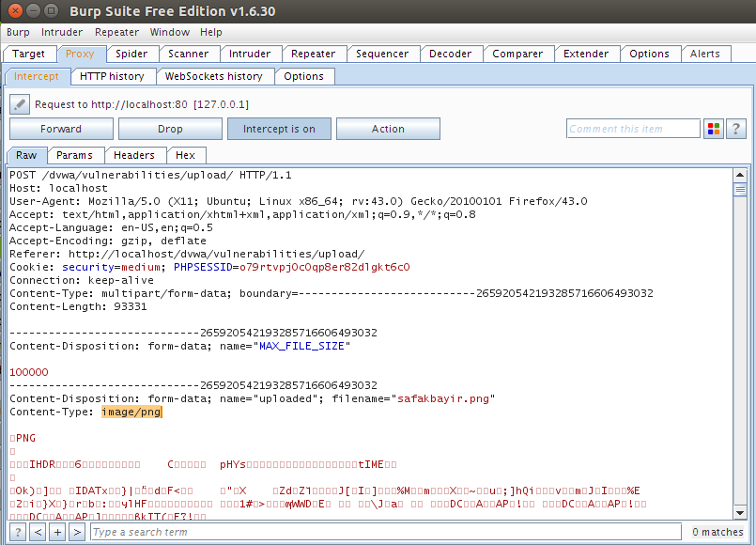Switch to the Proxy tab
The height and width of the screenshot is (545, 756).
(x=80, y=54)
